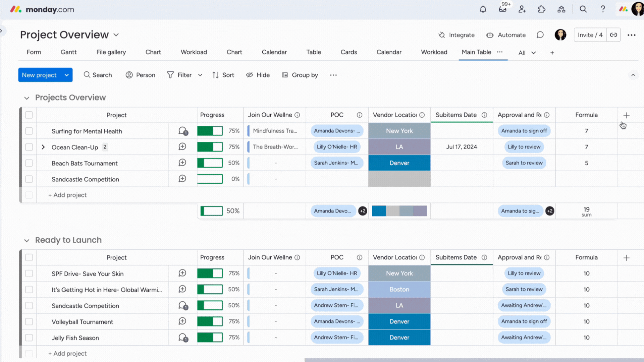The height and width of the screenshot is (362, 644).
Task: Show info for POC column in Projects Overview
Action: 359,115
